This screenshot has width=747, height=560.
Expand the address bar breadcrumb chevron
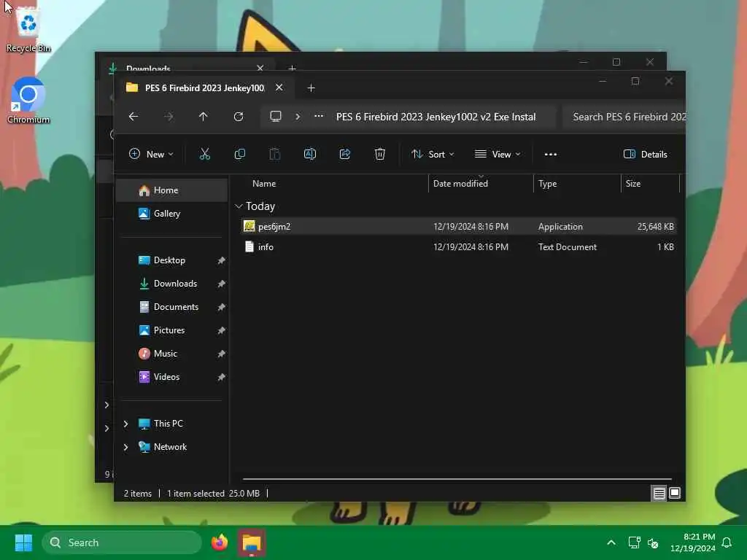pyautogui.click(x=298, y=117)
